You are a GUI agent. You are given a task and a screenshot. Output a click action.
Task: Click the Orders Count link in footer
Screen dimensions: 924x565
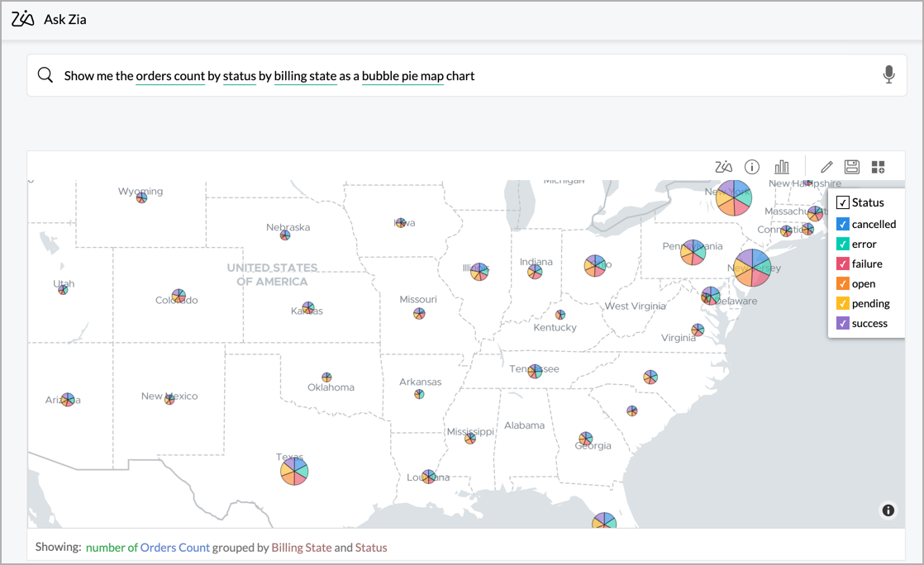tap(174, 547)
